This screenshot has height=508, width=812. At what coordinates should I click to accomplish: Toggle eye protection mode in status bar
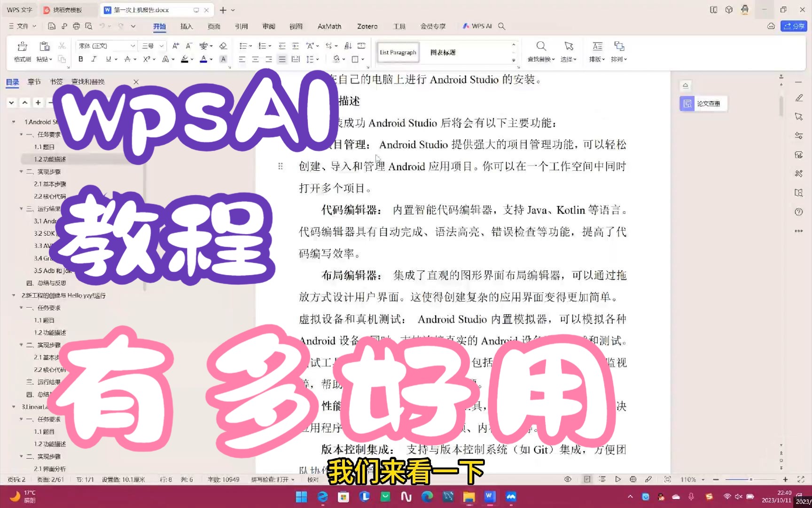pyautogui.click(x=568, y=479)
